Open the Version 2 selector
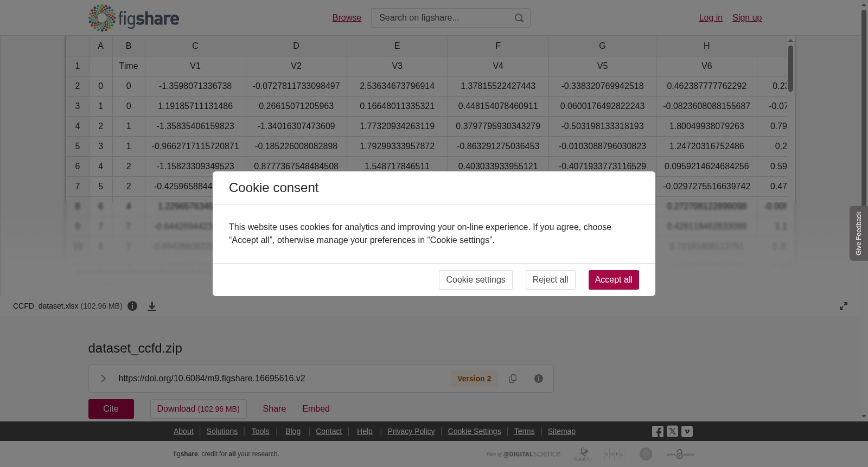Image resolution: width=868 pixels, height=467 pixels. click(474, 379)
